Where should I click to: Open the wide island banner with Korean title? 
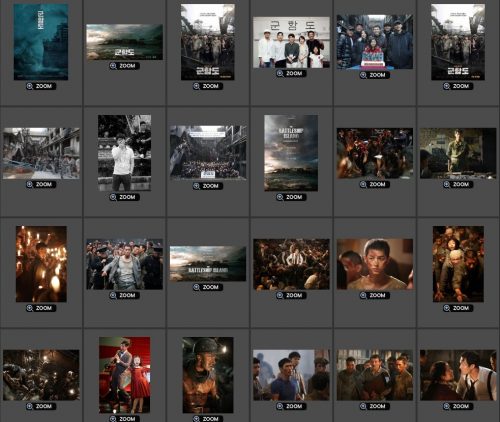tap(124, 42)
